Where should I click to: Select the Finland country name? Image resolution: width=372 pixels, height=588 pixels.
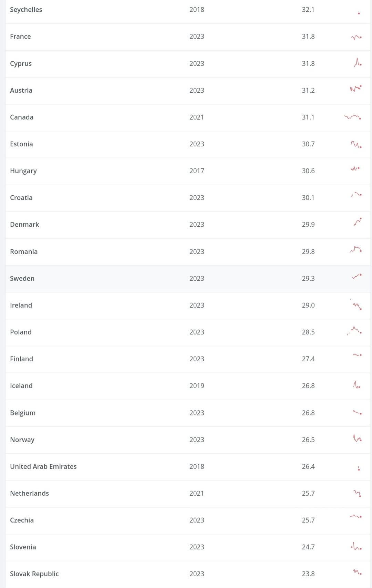click(x=22, y=359)
